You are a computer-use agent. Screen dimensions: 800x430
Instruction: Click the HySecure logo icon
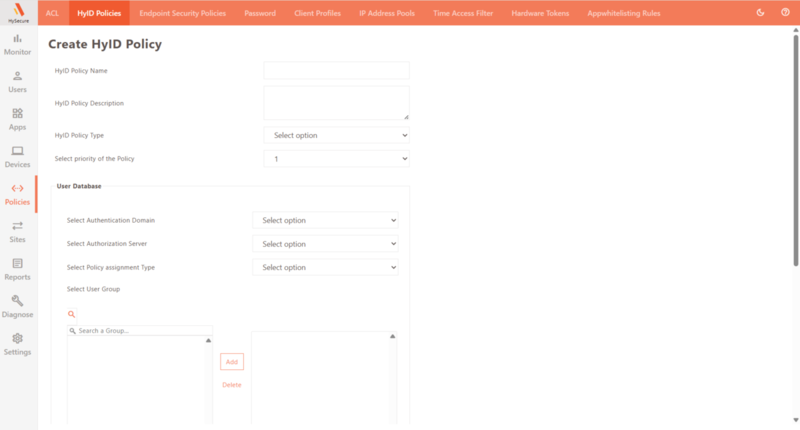pyautogui.click(x=18, y=12)
